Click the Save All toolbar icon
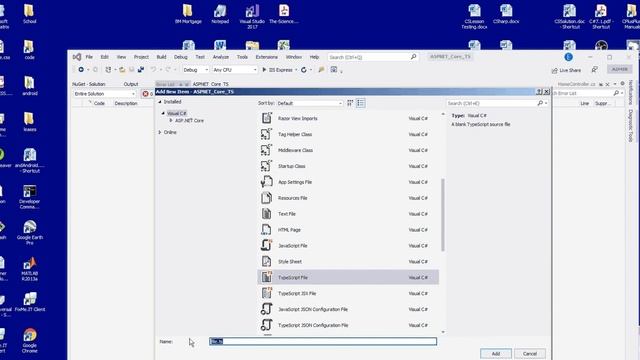Screen dimensions: 640x360 pyautogui.click(x=141, y=70)
